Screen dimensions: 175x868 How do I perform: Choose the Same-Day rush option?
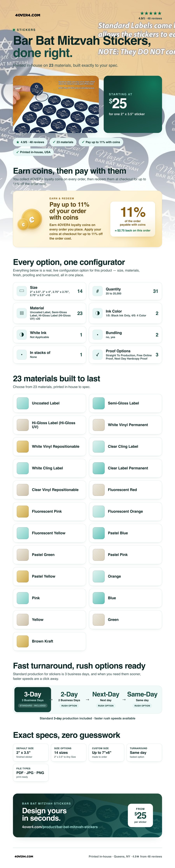click(x=142, y=700)
